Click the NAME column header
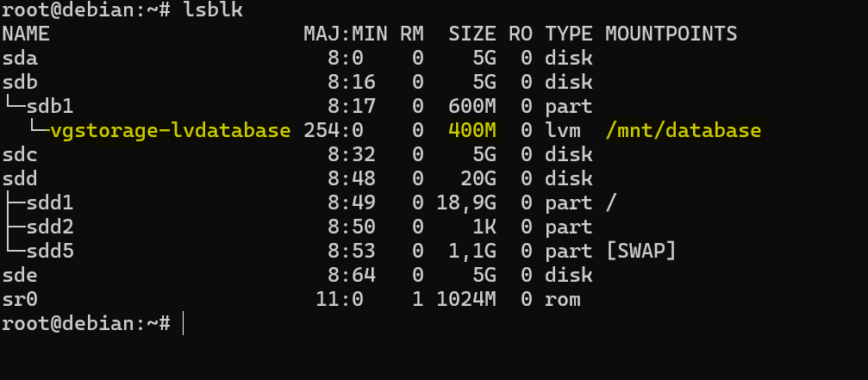Image resolution: width=868 pixels, height=380 pixels. (26, 34)
